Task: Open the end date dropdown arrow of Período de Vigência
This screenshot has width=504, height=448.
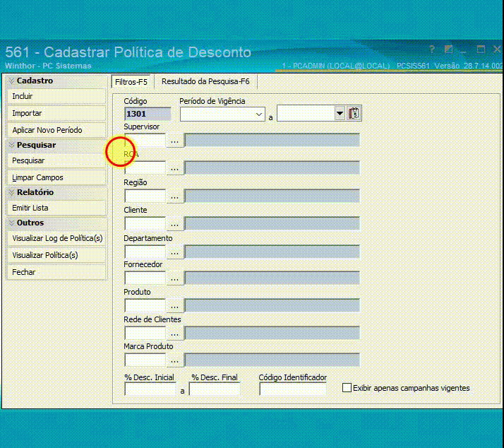Action: point(340,114)
